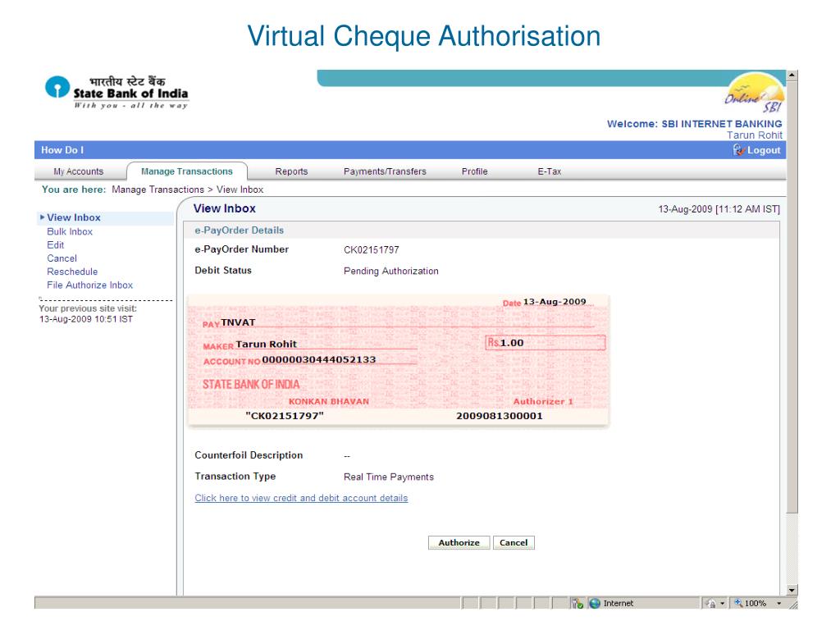Click the cheque date 13-Aug-2009

555,302
